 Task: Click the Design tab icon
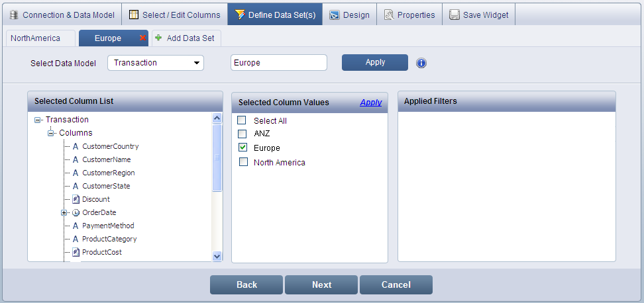pos(335,15)
